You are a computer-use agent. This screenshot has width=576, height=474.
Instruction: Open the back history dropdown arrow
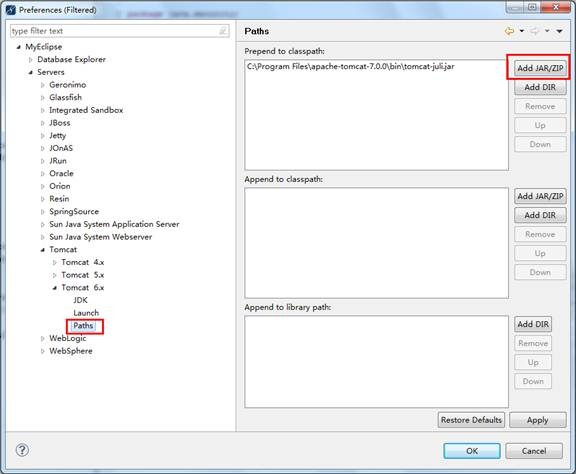(x=522, y=31)
